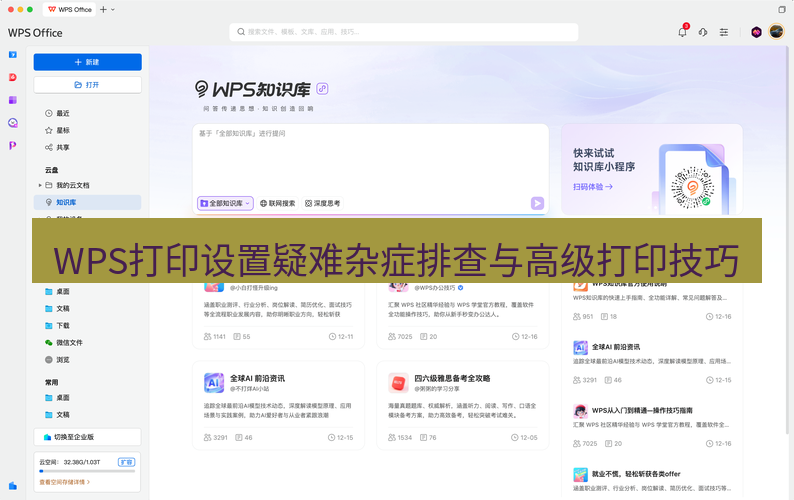Click the top search field
This screenshot has height=500, width=794.
point(404,31)
